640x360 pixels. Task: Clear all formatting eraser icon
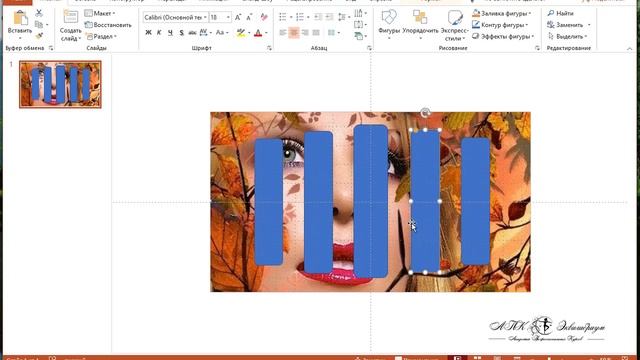(x=264, y=17)
